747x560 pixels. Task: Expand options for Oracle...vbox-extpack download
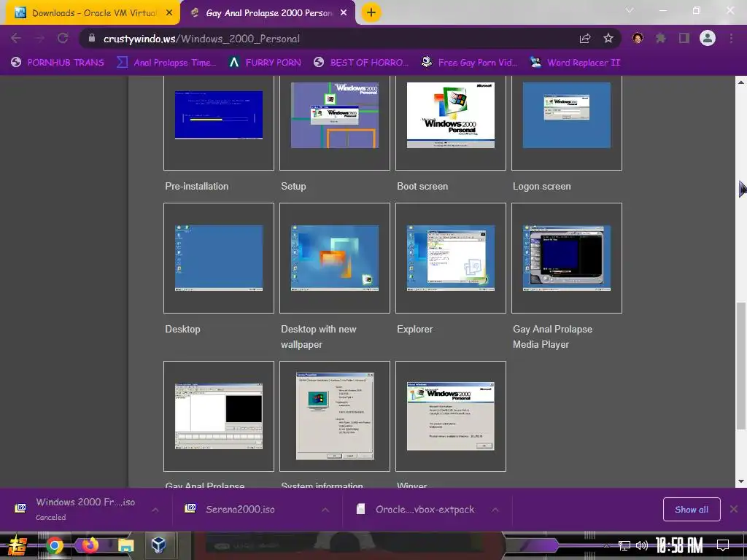pos(495,510)
